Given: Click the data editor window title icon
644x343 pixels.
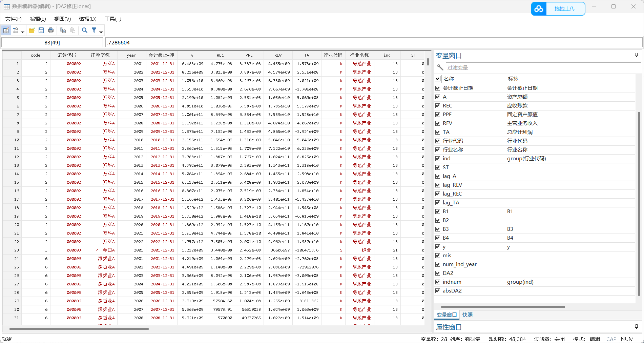Looking at the screenshot, I should pyautogui.click(x=7, y=6).
